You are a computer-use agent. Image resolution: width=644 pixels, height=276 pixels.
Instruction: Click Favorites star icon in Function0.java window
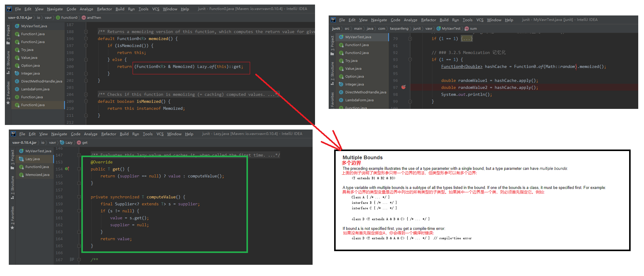point(8,103)
